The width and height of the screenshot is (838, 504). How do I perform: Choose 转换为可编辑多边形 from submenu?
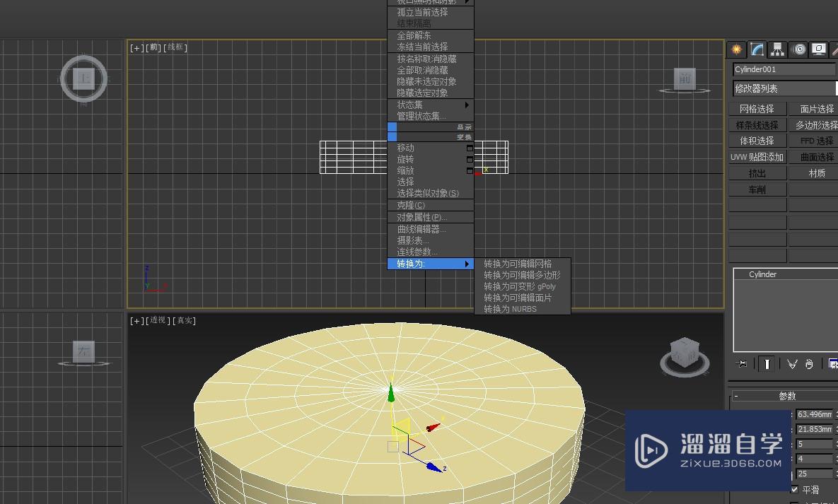tap(522, 275)
